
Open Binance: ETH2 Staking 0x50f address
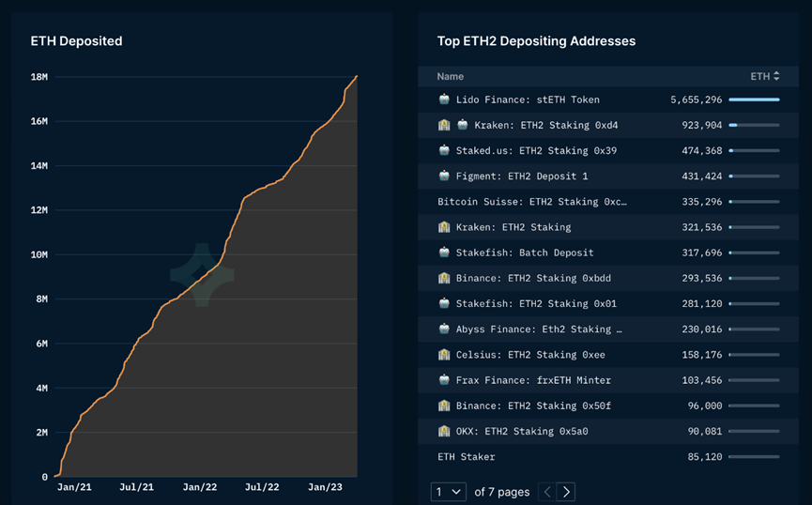(x=533, y=406)
